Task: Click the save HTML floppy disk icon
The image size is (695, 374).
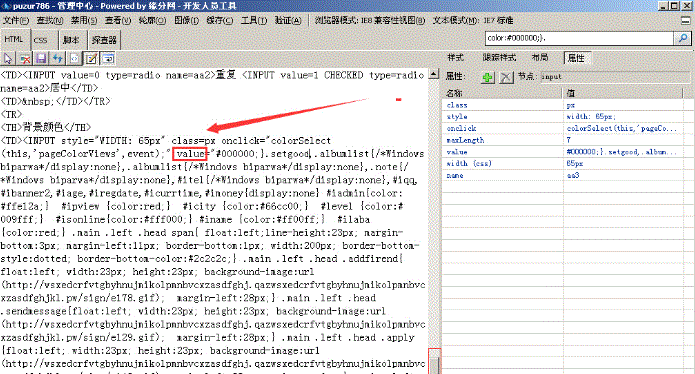Action: pyautogui.click(x=41, y=58)
